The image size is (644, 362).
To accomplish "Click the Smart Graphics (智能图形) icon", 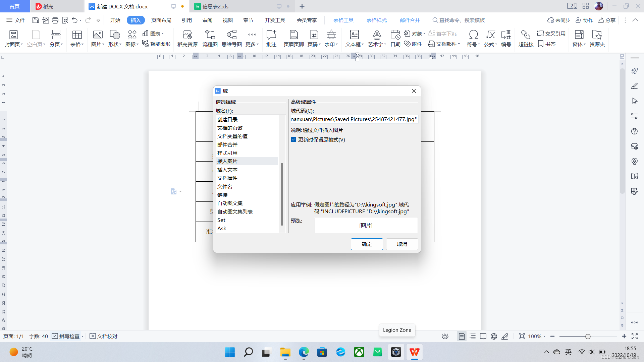I will tap(156, 44).
